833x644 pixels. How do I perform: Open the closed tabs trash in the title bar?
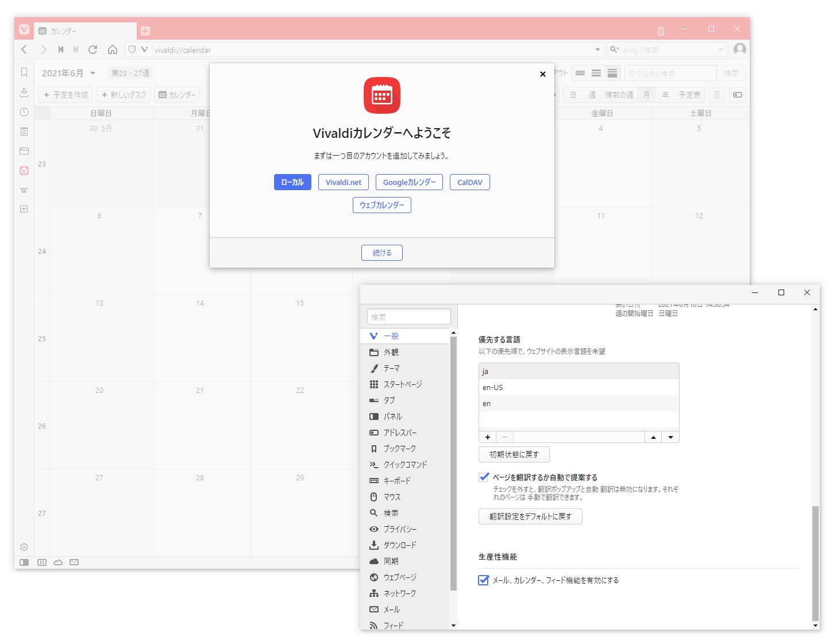[x=661, y=31]
